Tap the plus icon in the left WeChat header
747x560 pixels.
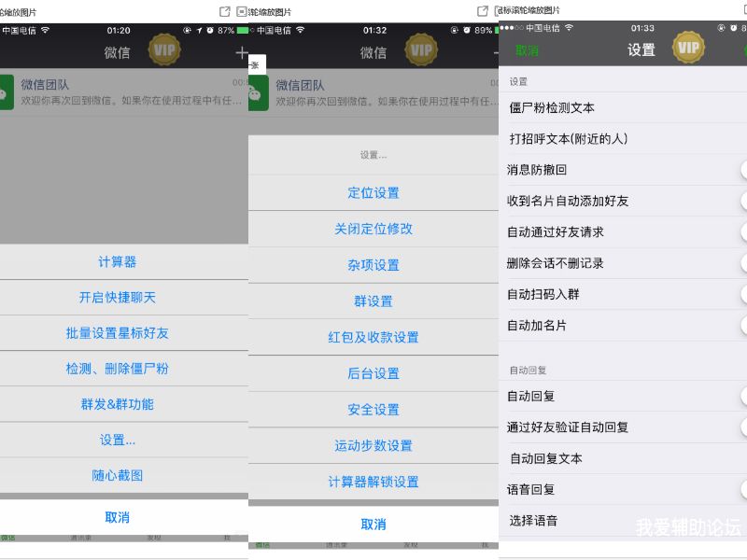coord(242,52)
